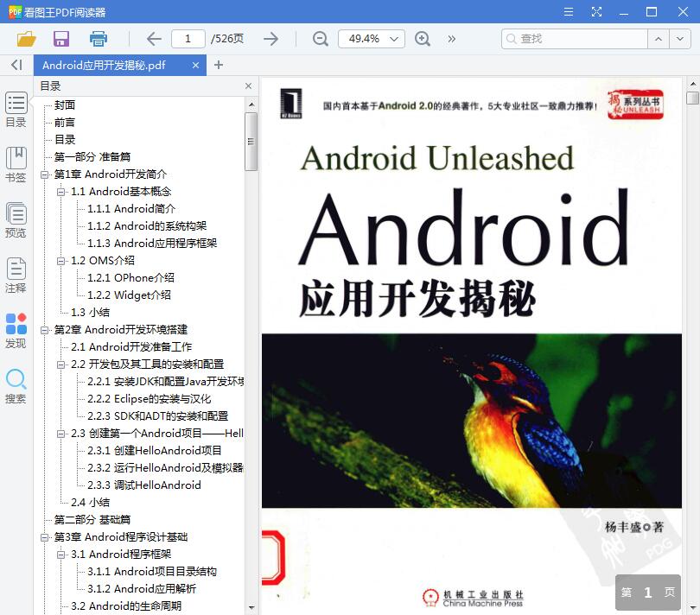Open a file with the folder icon
Viewport: 700px width, 615px height.
pyautogui.click(x=26, y=39)
